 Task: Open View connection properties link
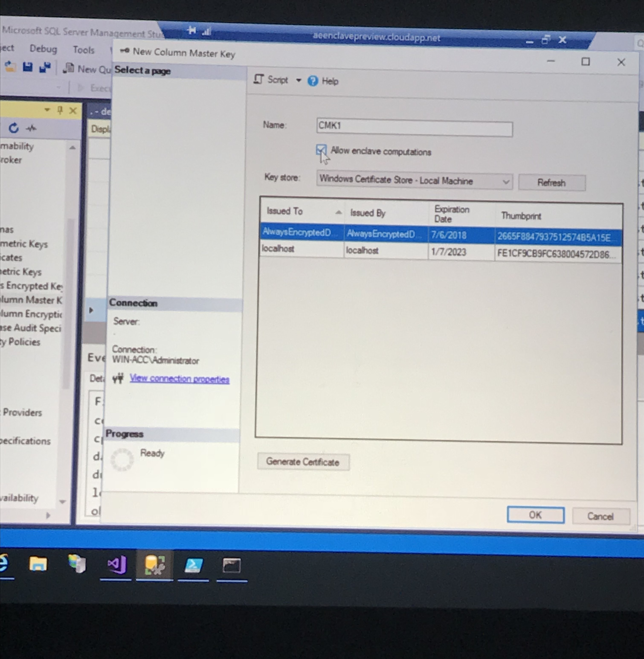click(179, 379)
